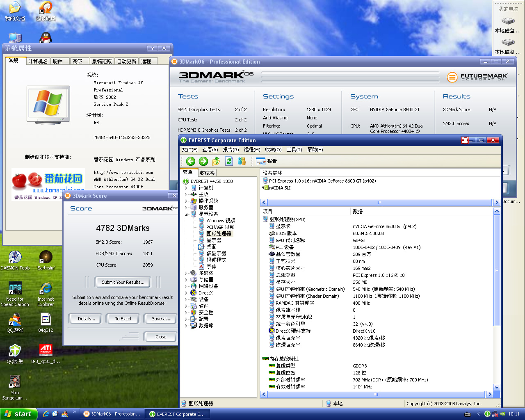The image size is (525, 420).
Task: Switch to 自动更新 tab in System Properties
Action: point(127,61)
